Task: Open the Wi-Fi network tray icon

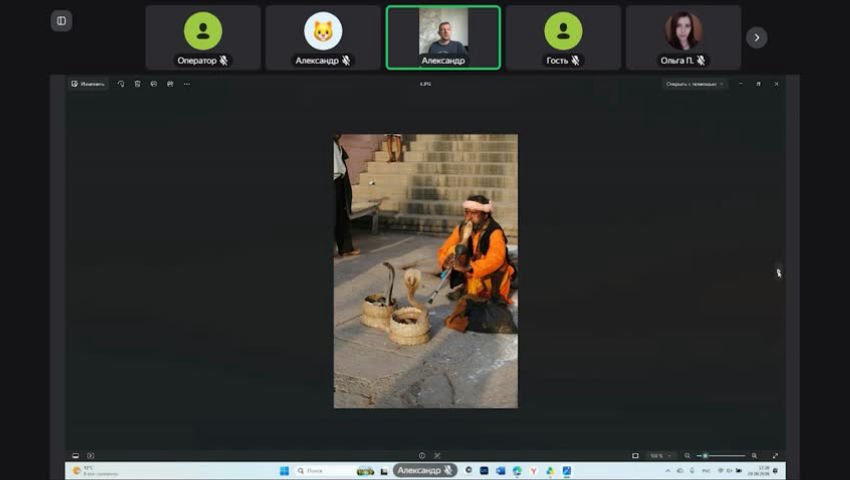Action: (x=720, y=471)
